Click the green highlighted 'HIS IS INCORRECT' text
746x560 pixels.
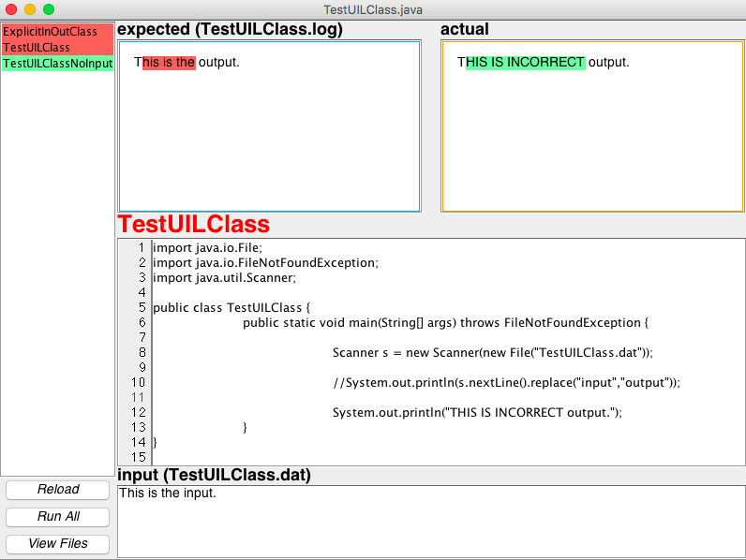(x=525, y=63)
